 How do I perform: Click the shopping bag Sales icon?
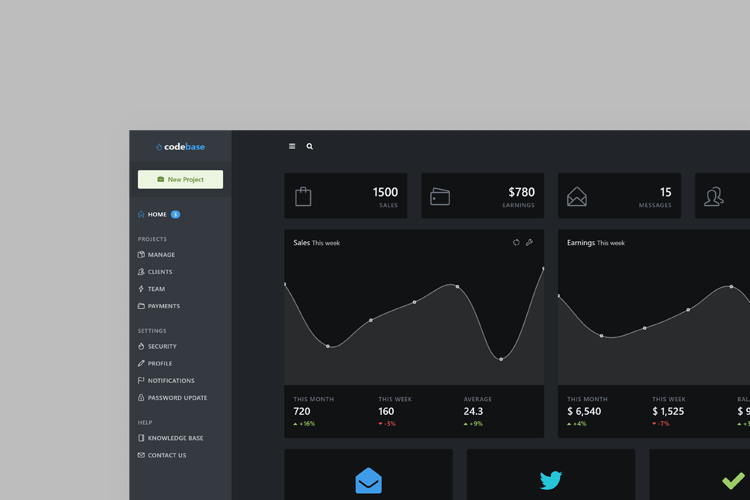pos(303,197)
